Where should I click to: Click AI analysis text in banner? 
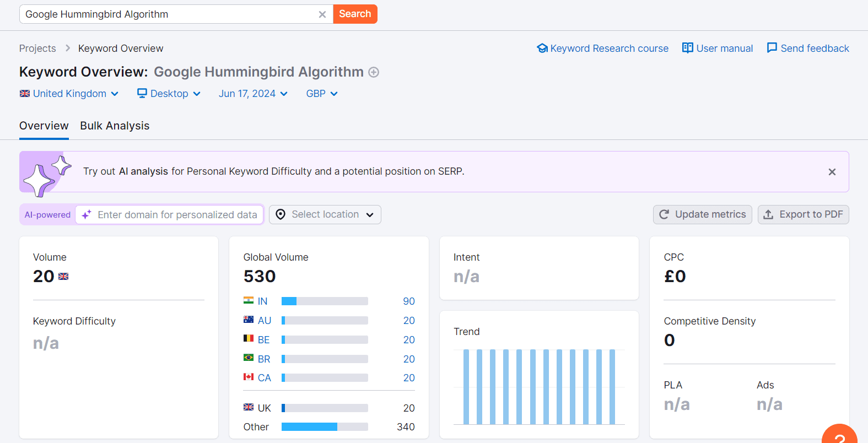(x=143, y=171)
